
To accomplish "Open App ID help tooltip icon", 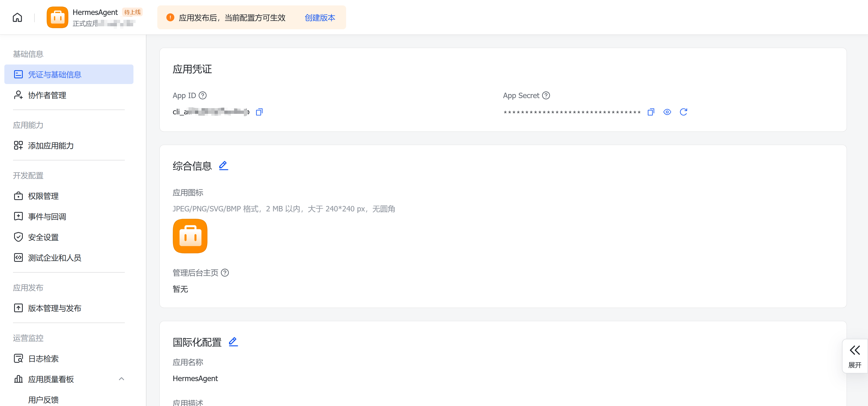I will 203,96.
